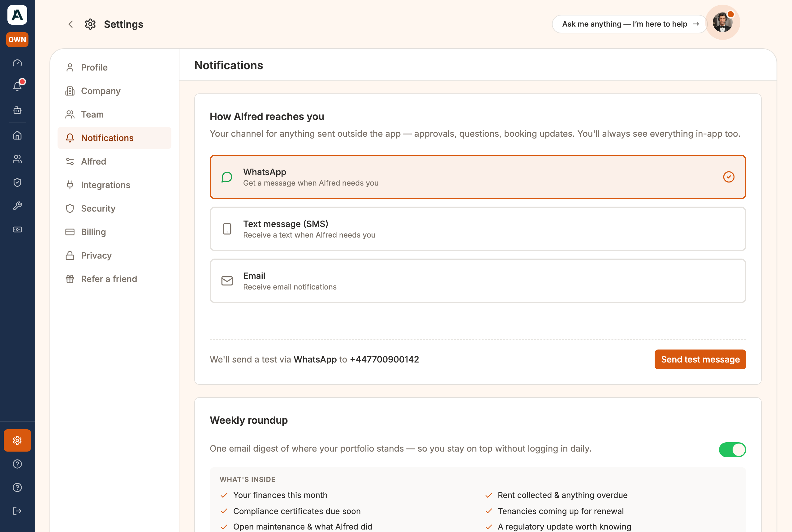
Task: Open the properties house icon
Action: click(x=17, y=135)
